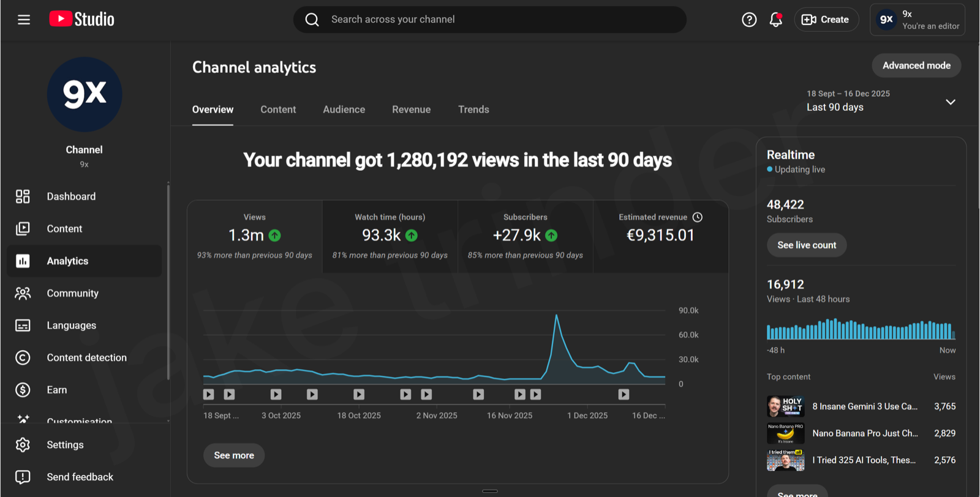The height and width of the screenshot is (497, 980).
Task: Select the Views metric card
Action: [255, 236]
